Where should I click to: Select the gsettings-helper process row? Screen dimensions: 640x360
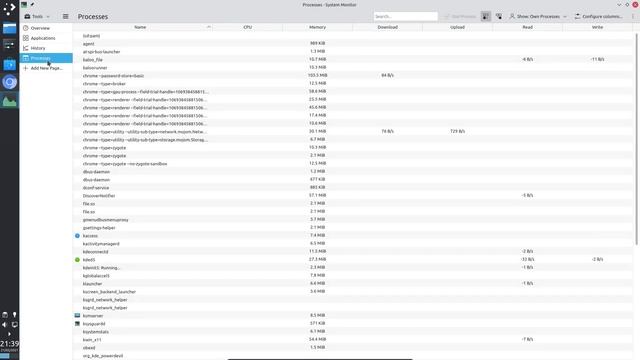353,227
